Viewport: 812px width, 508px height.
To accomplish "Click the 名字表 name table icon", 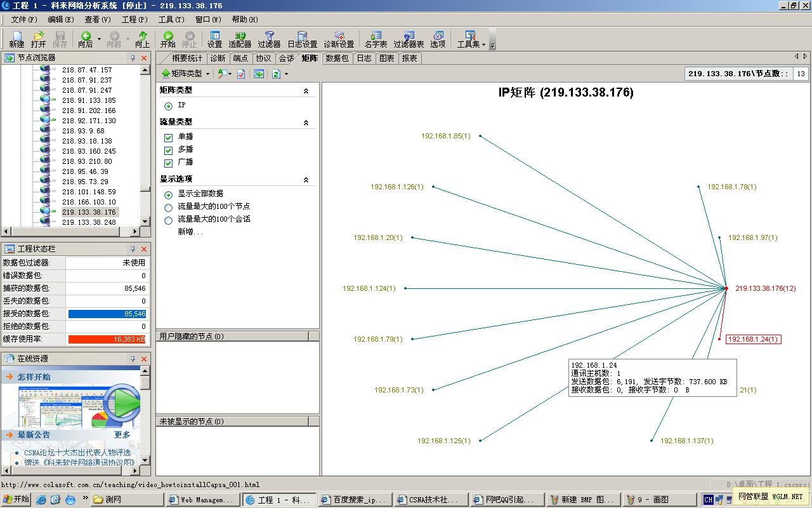I will click(x=376, y=39).
